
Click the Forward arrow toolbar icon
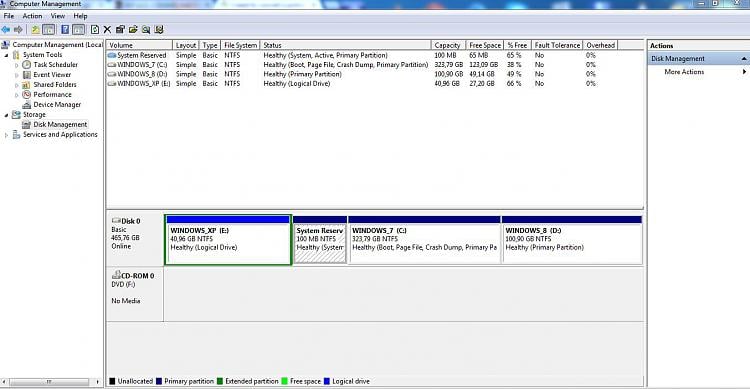point(18,30)
